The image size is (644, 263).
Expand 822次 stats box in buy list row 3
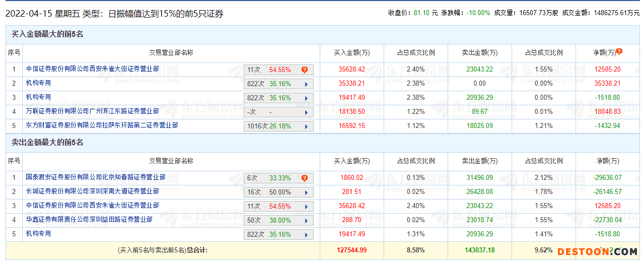tap(278, 98)
